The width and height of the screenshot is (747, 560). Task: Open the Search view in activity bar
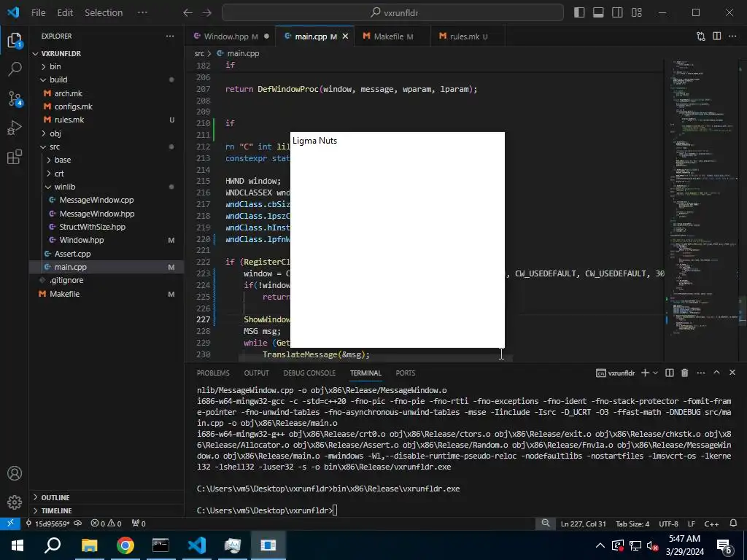(x=15, y=69)
